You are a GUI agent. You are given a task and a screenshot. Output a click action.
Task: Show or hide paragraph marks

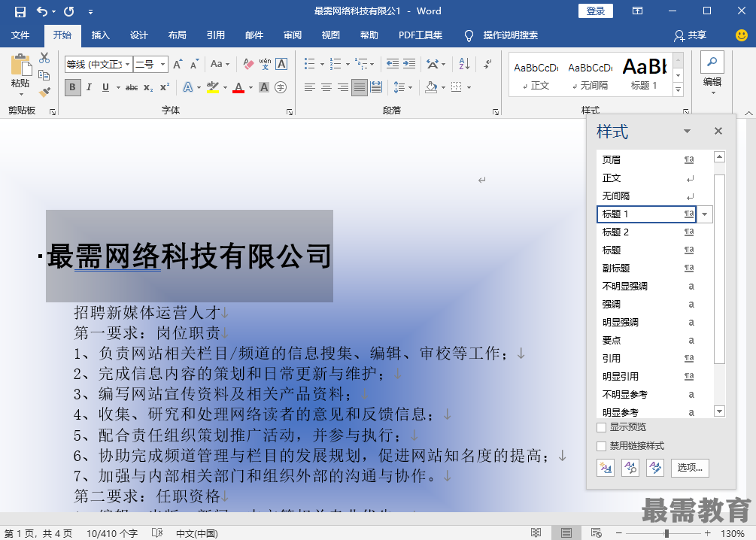pos(488,64)
